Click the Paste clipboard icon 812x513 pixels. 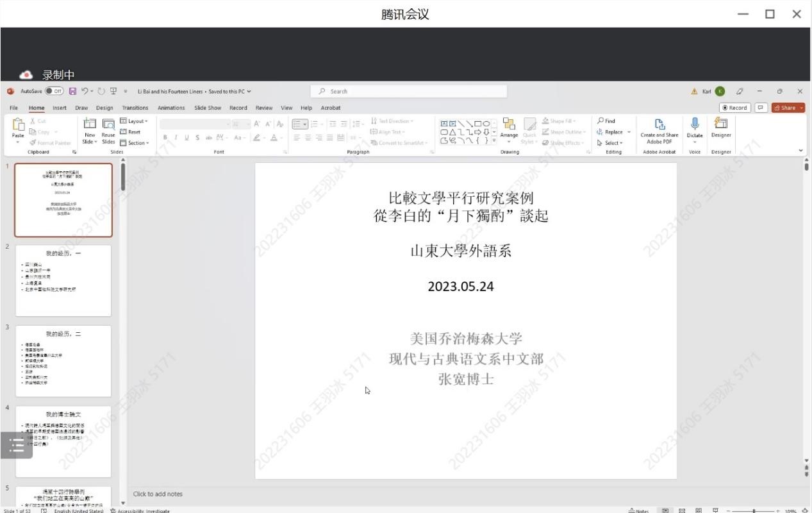18,128
